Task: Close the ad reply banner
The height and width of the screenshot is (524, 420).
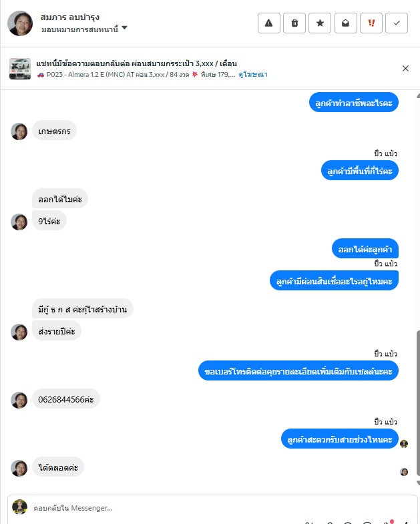Action: click(x=405, y=68)
